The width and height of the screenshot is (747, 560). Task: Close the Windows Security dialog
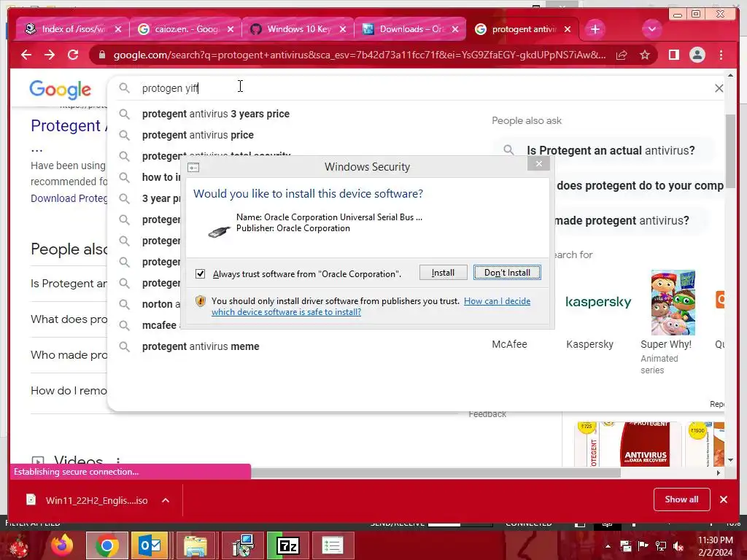(x=539, y=164)
